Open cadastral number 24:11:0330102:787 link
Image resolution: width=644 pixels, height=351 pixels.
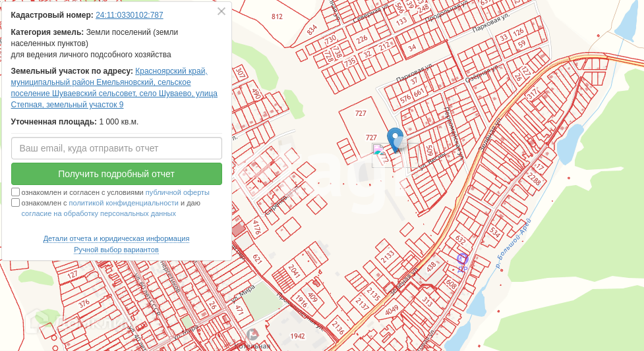point(129,15)
